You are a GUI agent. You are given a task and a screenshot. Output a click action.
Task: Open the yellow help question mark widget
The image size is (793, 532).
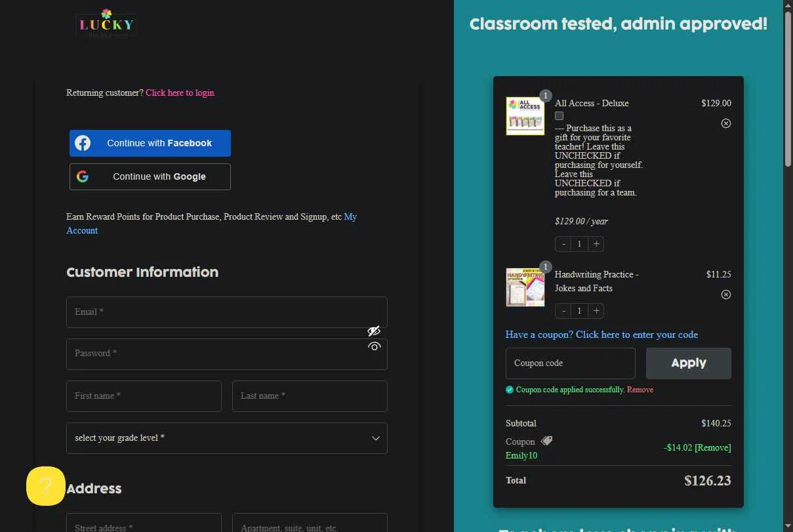[45, 486]
